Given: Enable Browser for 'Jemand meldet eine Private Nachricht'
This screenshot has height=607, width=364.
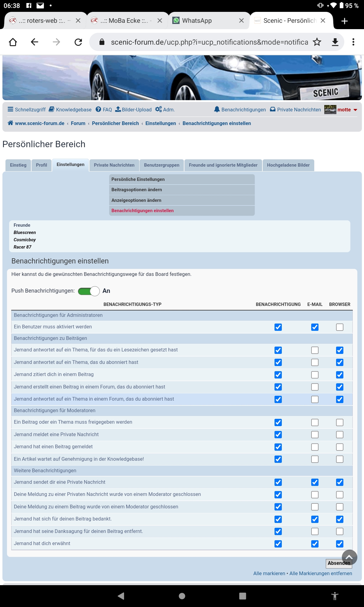Looking at the screenshot, I should [x=340, y=435].
